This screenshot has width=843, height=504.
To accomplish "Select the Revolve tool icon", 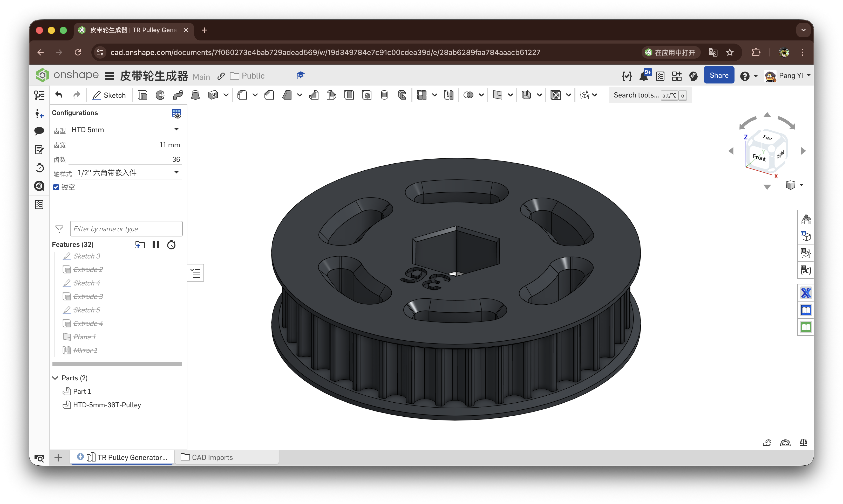I will pyautogui.click(x=160, y=95).
